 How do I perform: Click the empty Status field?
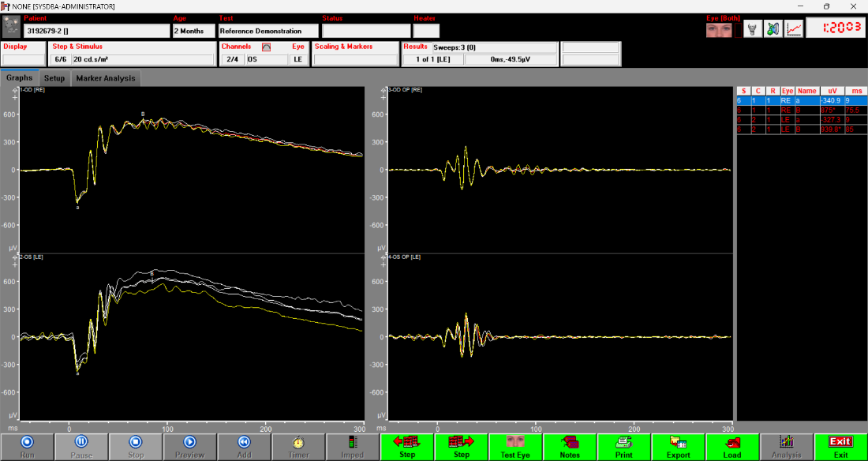[x=366, y=31]
